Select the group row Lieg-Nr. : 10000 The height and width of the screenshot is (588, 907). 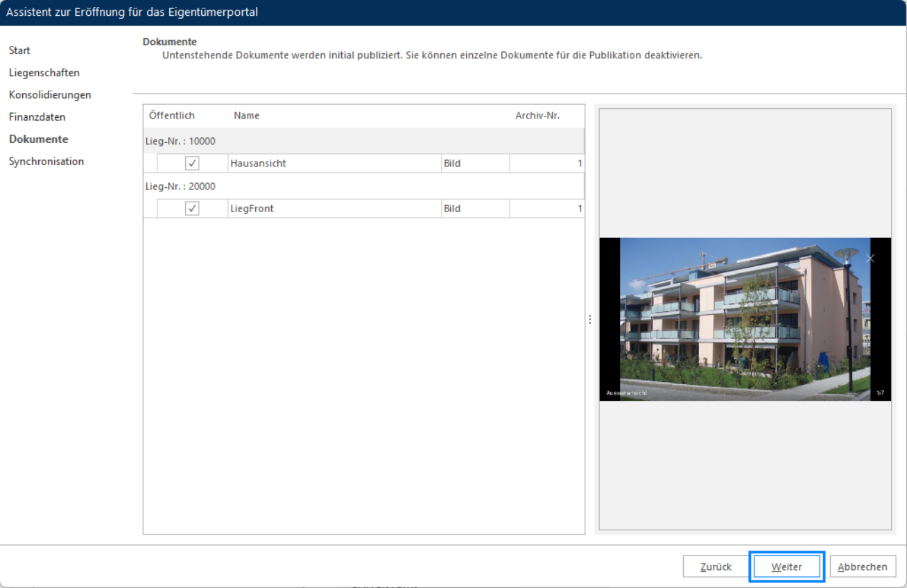[x=363, y=141]
